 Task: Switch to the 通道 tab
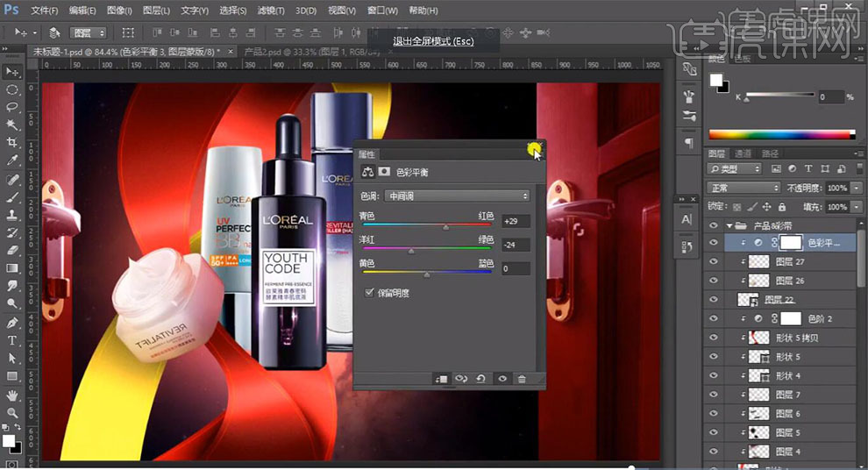click(743, 153)
